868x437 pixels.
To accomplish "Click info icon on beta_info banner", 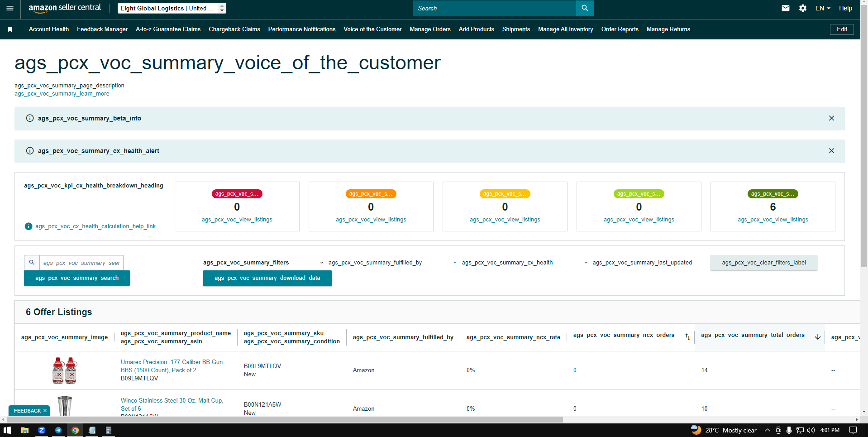I will 30,118.
